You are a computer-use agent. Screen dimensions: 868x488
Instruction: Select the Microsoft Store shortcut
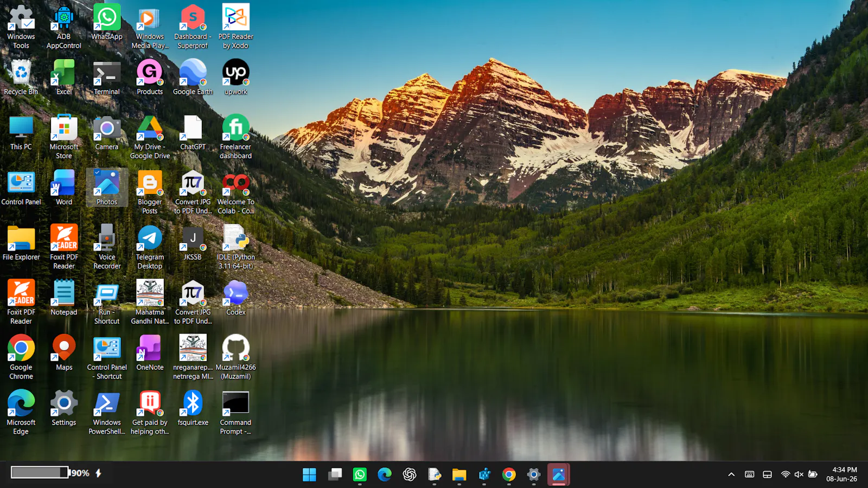(x=64, y=137)
